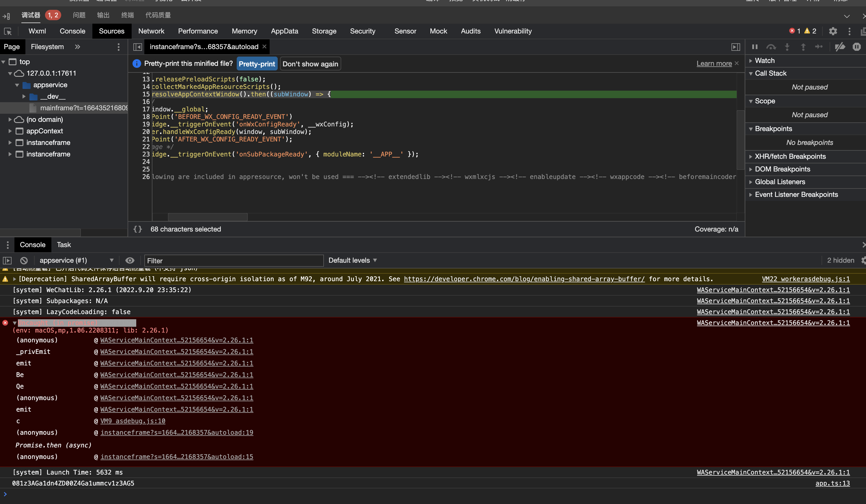This screenshot has width=866, height=504.
Task: Click the pretty-print braces icon in status bar
Action: point(137,229)
